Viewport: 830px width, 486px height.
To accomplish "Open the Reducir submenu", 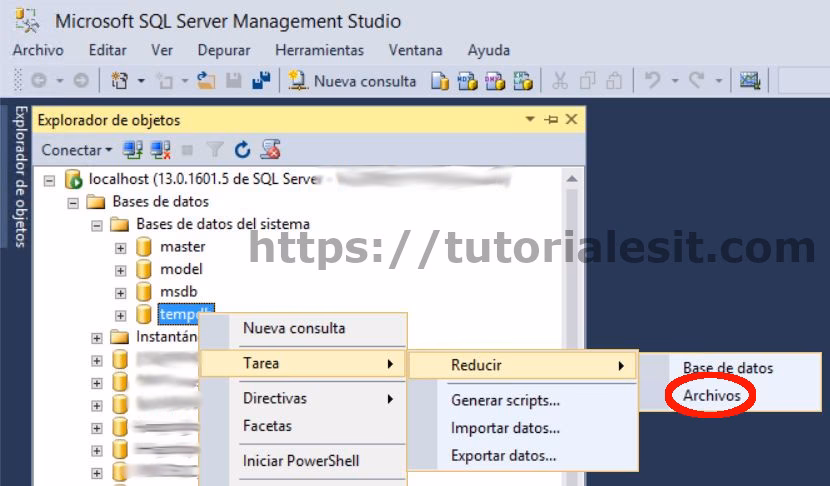I will tap(522, 365).
